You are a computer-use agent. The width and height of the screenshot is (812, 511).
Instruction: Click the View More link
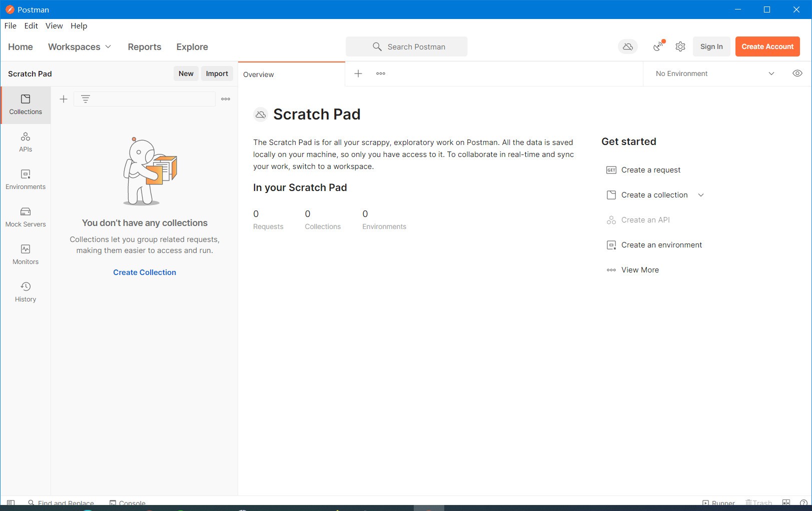click(x=640, y=270)
